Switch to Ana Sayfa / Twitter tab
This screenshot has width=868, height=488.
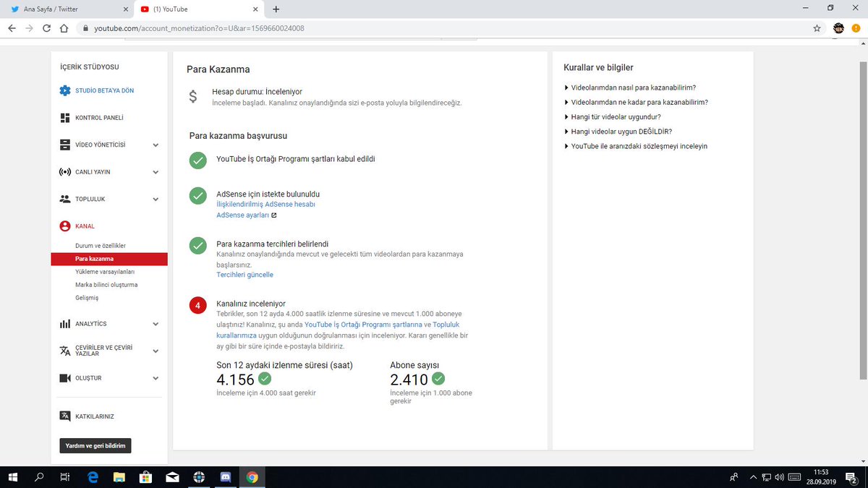point(67,9)
